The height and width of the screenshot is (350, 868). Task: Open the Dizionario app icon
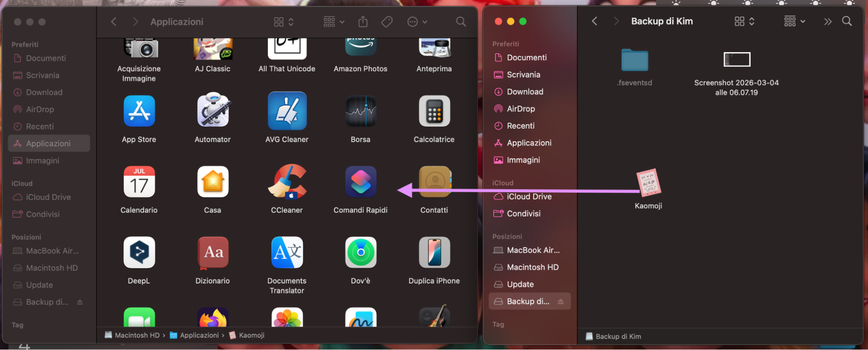point(213,253)
